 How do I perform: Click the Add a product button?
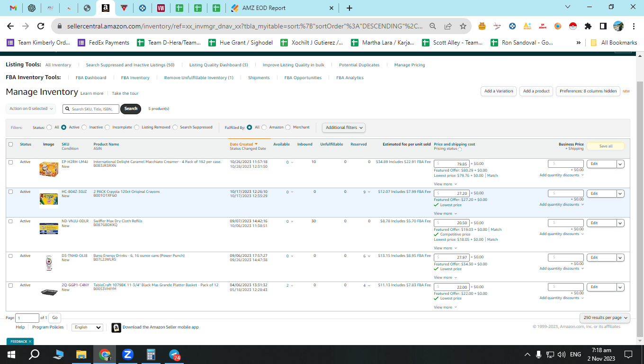click(537, 91)
